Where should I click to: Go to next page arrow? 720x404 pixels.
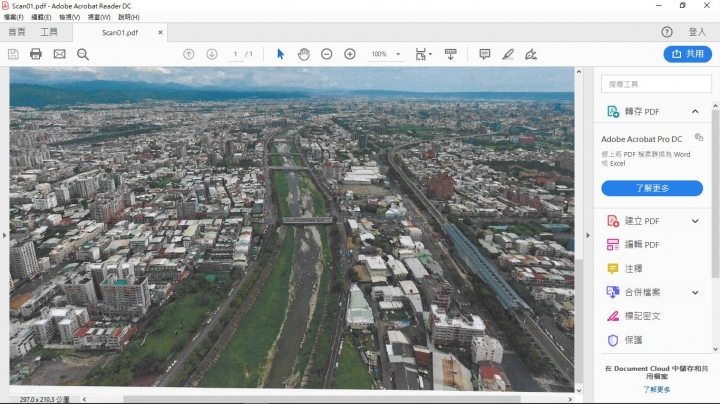click(212, 54)
